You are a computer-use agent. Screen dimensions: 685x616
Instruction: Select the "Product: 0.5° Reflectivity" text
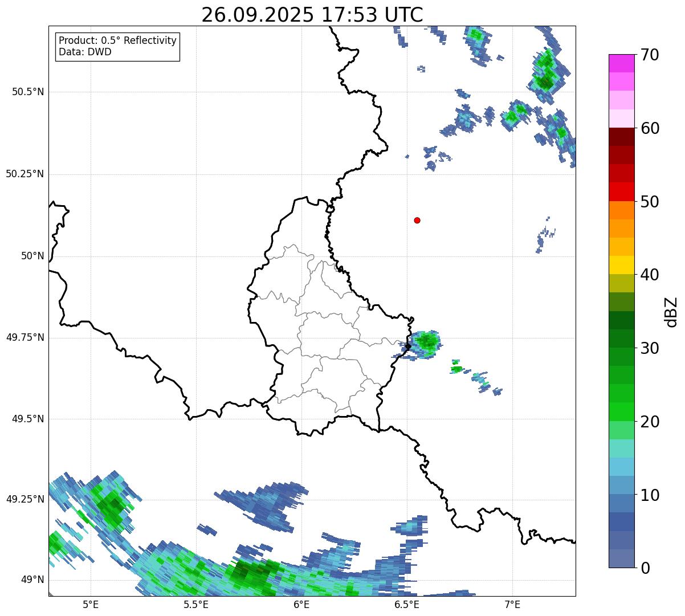click(117, 41)
